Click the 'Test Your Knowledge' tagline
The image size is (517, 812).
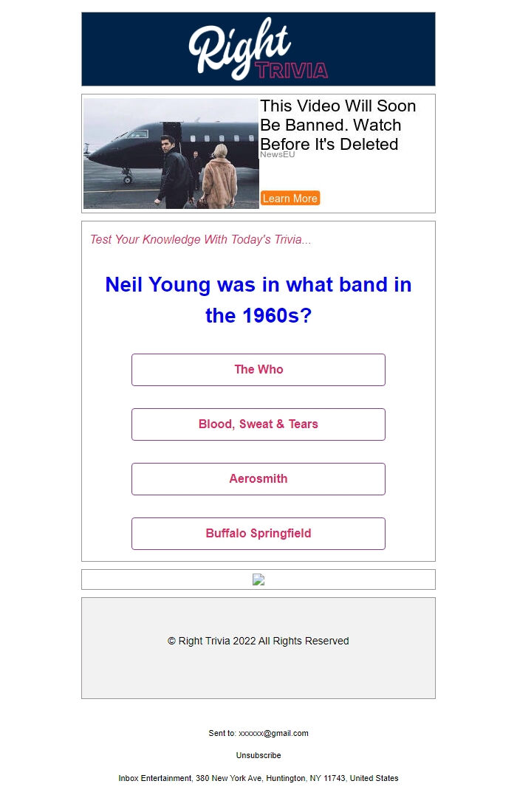click(200, 239)
